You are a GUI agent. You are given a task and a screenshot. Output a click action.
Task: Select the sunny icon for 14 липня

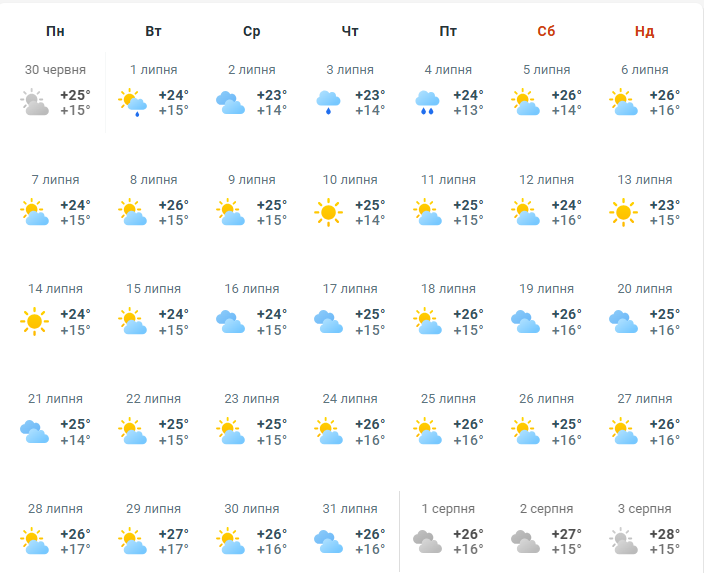coord(35,322)
